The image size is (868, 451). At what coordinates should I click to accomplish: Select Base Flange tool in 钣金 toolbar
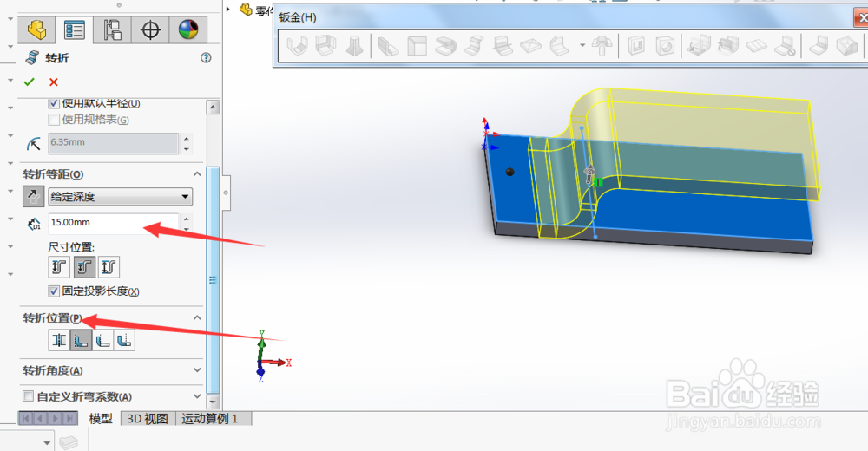click(x=297, y=46)
